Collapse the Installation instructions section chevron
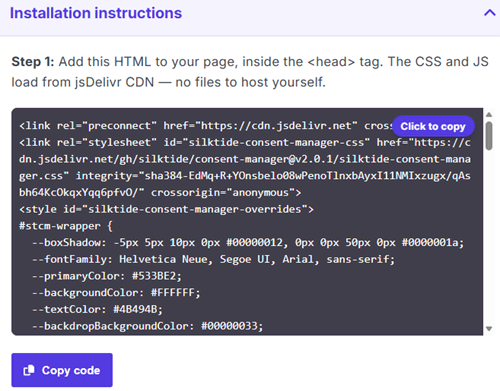 (x=489, y=13)
